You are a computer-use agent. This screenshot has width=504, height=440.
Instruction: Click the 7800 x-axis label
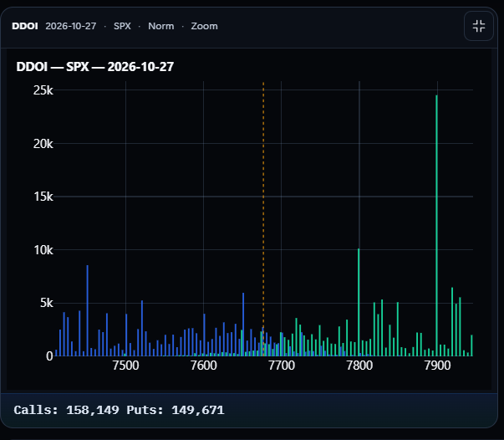(359, 366)
